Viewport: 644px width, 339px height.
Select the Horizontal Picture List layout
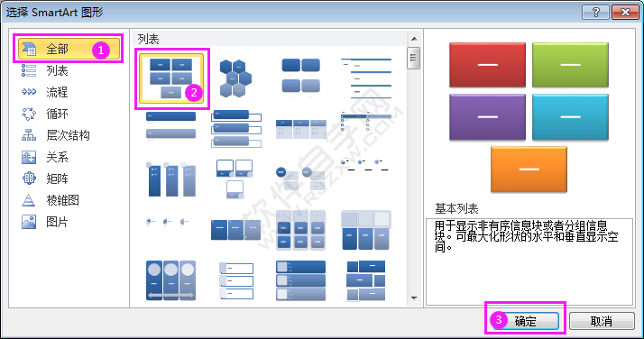click(366, 230)
